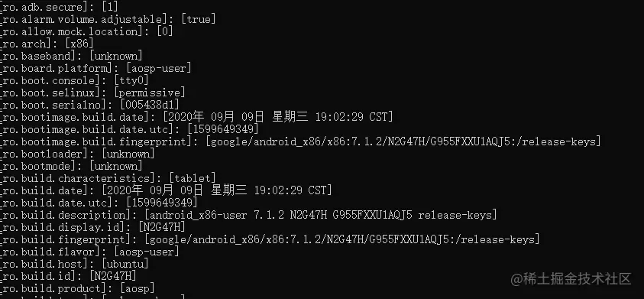Click the ro.bootimage.build.date.utc value
The width and height of the screenshot is (644, 299).
223,129
